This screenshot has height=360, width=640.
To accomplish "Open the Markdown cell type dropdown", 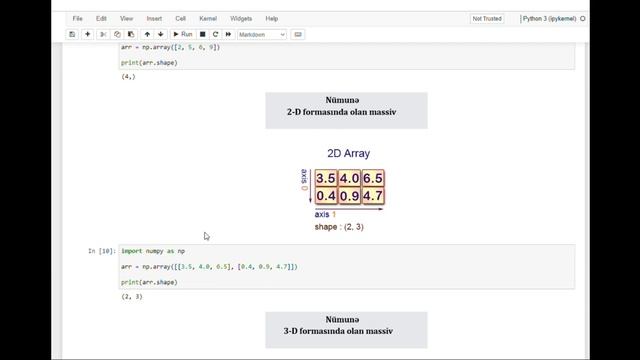I will 262,35.
